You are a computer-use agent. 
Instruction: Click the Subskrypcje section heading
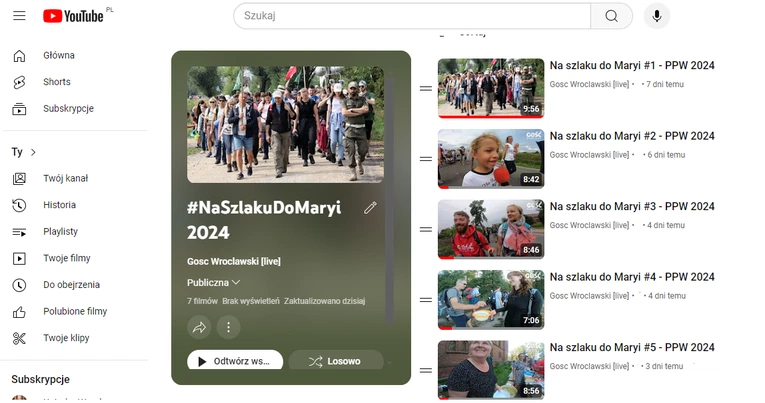pyautogui.click(x=40, y=380)
